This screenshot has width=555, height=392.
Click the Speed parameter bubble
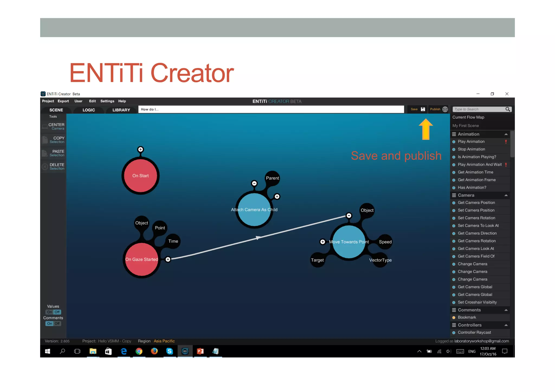pos(385,242)
